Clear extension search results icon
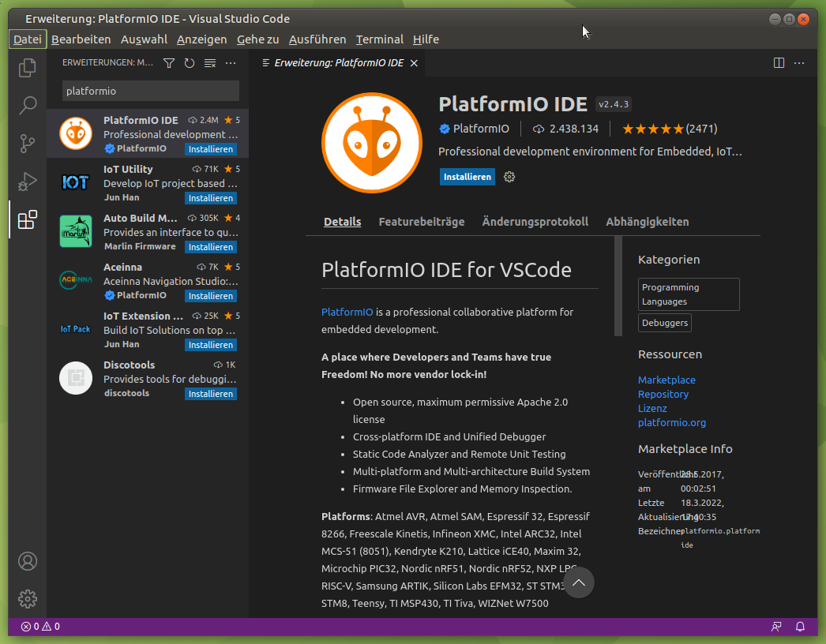 tap(210, 63)
